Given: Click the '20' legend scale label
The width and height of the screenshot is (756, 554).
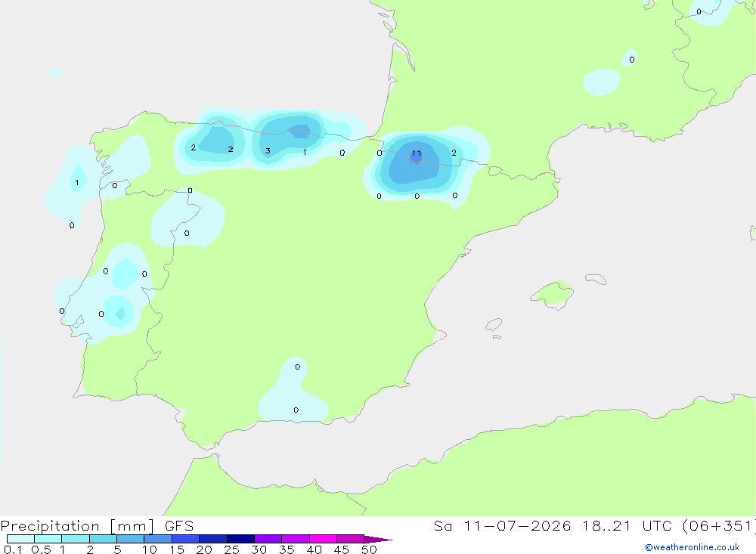Looking at the screenshot, I should point(204,549).
